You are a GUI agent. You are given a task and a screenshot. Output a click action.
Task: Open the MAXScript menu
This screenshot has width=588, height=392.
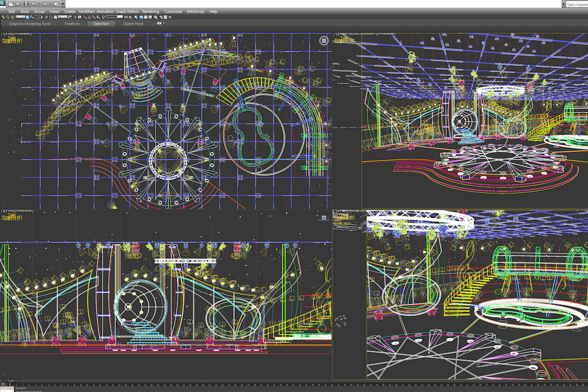(196, 11)
